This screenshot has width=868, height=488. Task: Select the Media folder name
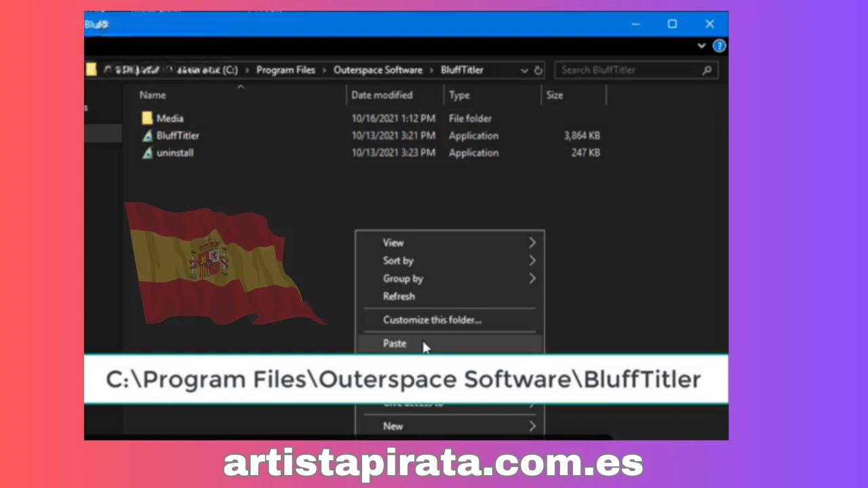pos(170,118)
